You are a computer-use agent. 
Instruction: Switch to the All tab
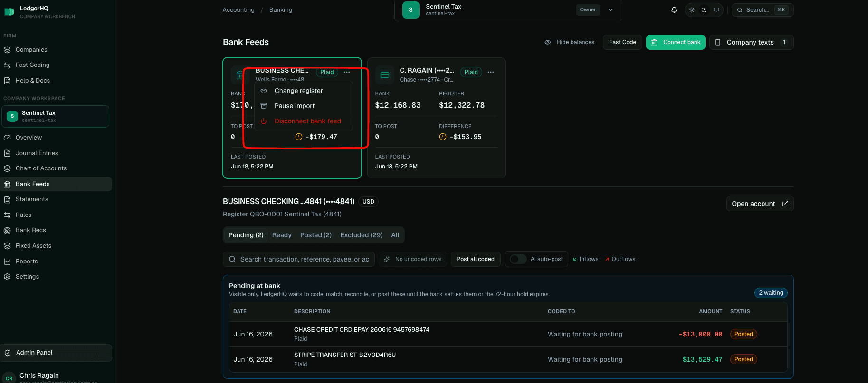pyautogui.click(x=395, y=235)
